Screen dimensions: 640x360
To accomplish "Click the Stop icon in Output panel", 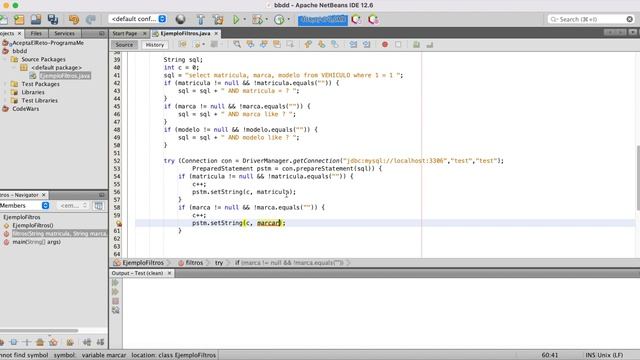I will click(x=116, y=301).
